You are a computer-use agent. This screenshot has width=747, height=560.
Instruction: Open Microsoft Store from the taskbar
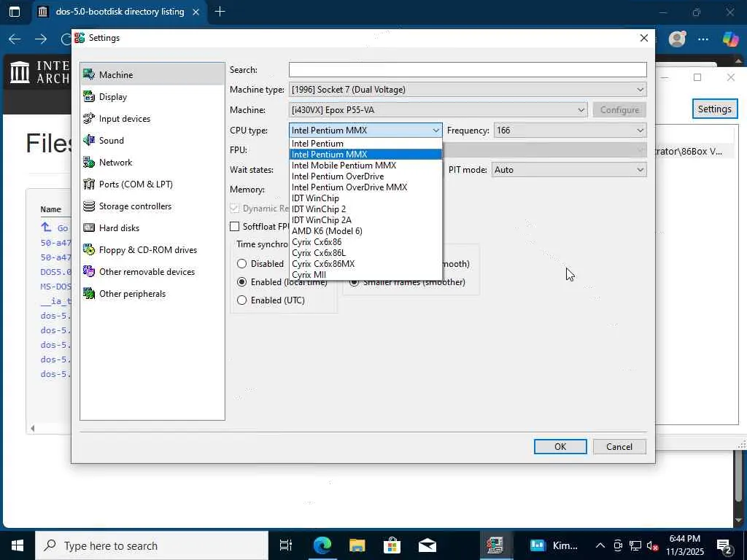click(392, 545)
